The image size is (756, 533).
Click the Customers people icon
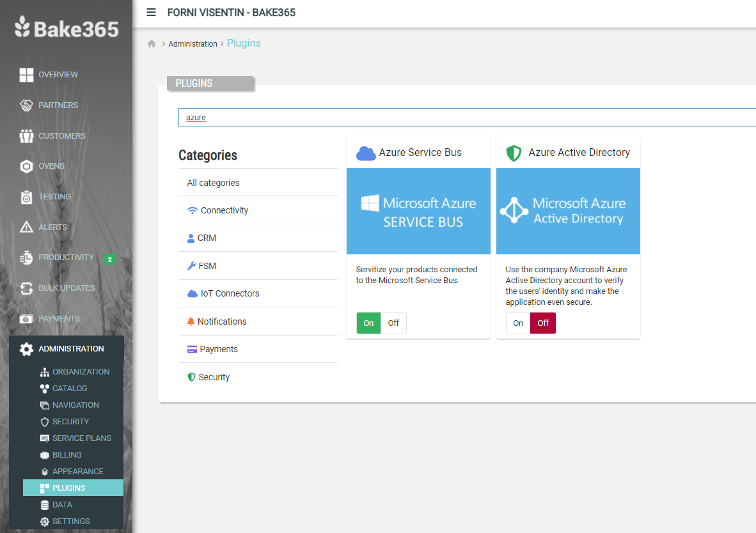26,136
